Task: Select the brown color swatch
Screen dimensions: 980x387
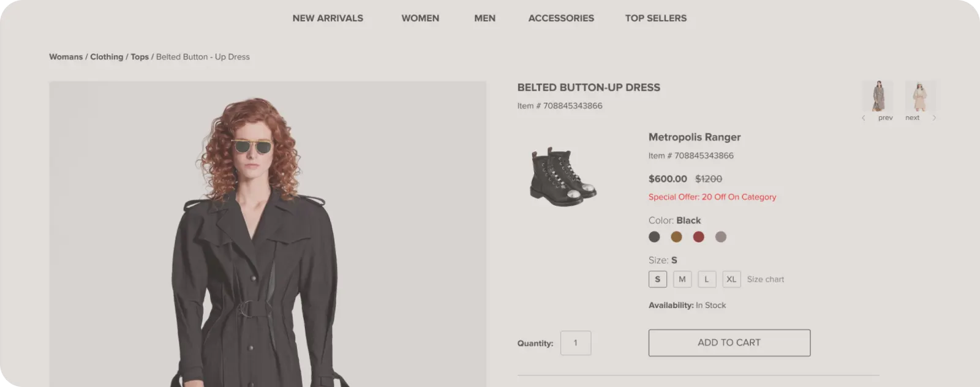Action: tap(676, 237)
